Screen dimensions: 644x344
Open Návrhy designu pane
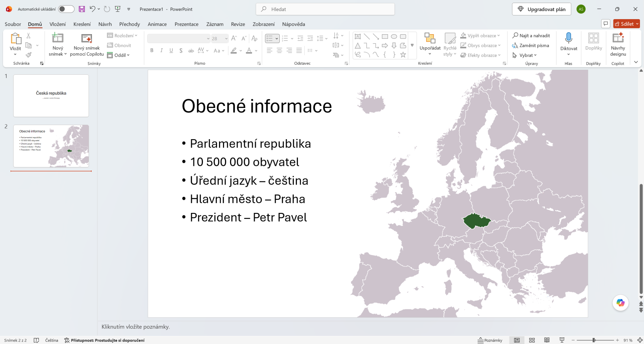tap(618, 44)
